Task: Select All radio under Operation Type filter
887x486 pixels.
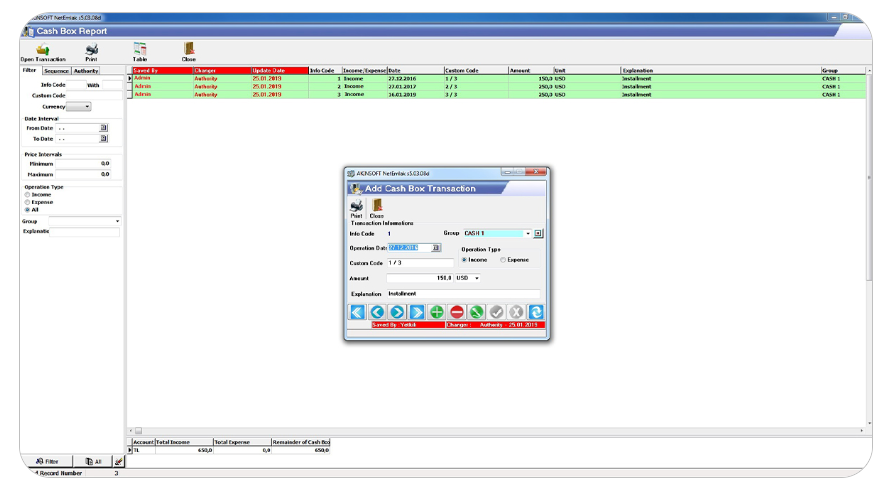Action: point(27,210)
